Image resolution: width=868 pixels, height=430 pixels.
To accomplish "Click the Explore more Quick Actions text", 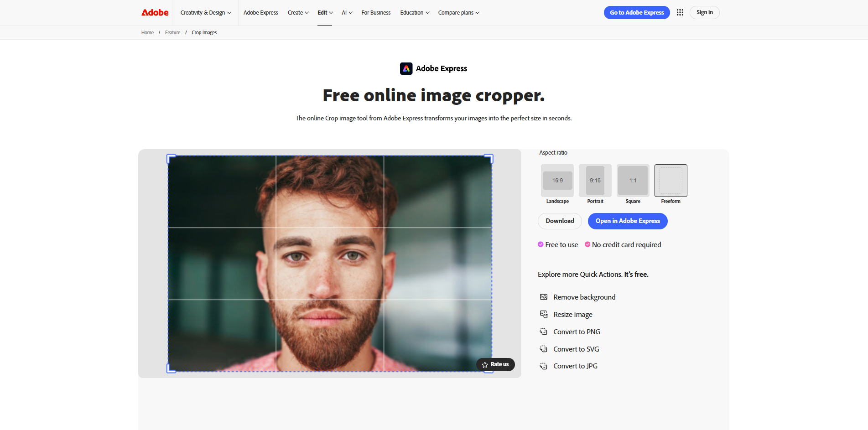I will pyautogui.click(x=593, y=275).
